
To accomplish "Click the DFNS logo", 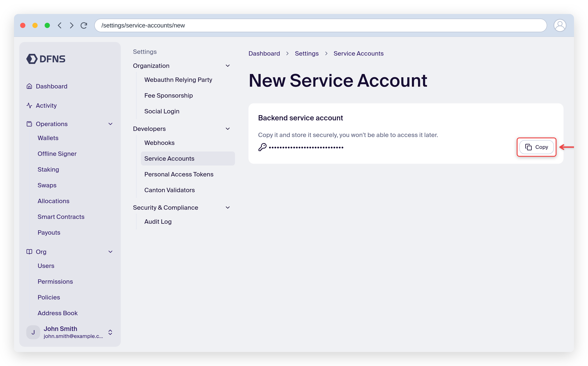I will [x=46, y=59].
